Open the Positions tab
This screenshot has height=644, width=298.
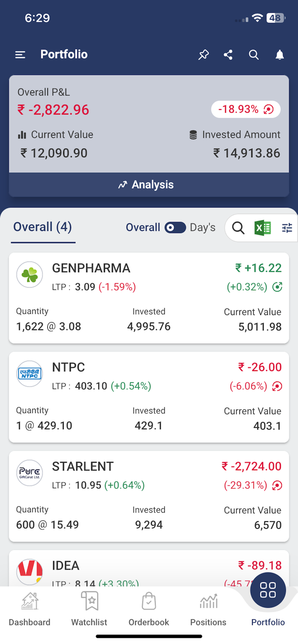208,609
